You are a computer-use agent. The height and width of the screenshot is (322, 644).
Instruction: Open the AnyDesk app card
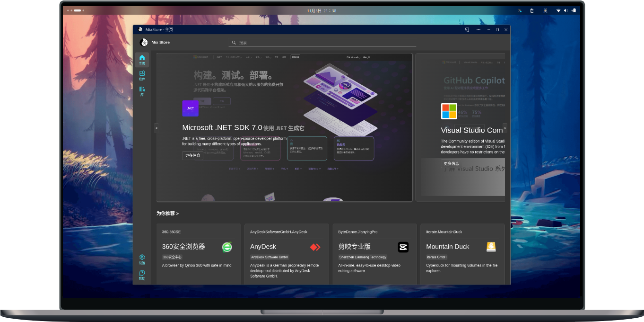(x=286, y=253)
